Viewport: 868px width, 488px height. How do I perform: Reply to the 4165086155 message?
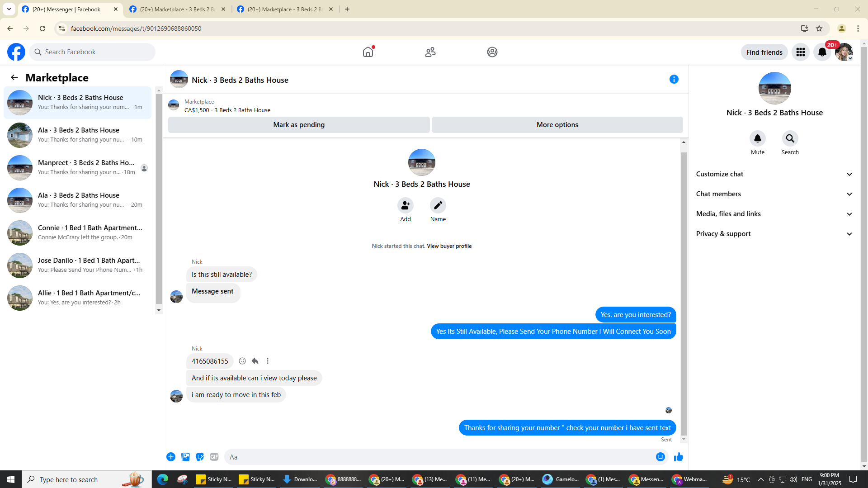[255, 361]
